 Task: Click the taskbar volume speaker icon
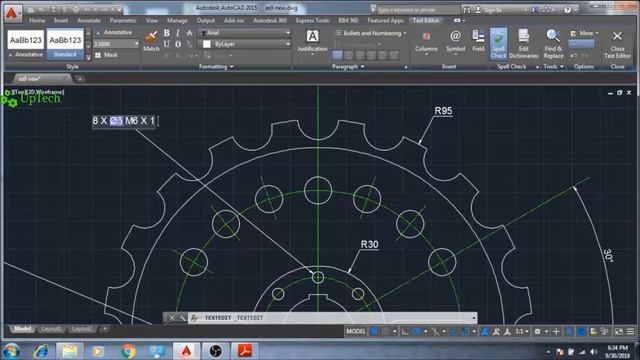pyautogui.click(x=593, y=351)
